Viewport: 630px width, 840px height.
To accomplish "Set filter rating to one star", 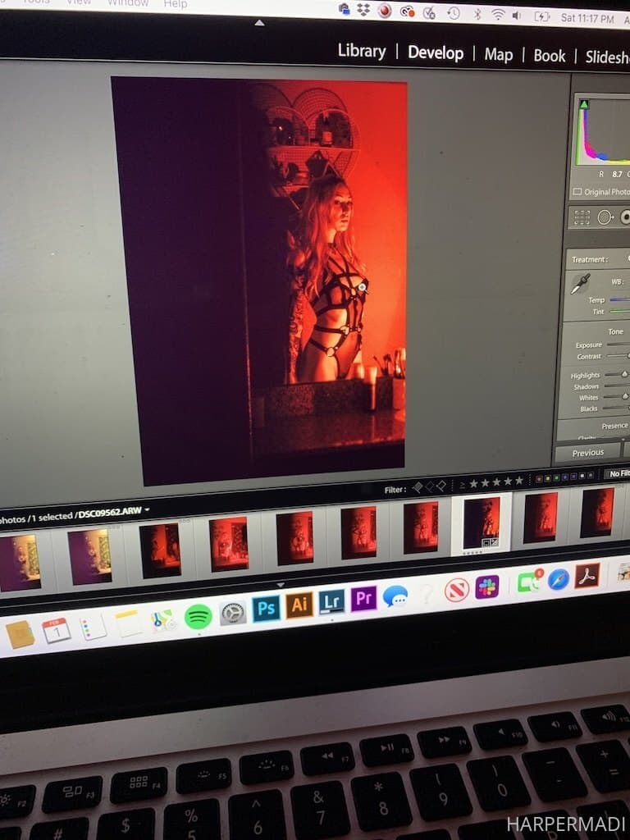I will tap(473, 484).
